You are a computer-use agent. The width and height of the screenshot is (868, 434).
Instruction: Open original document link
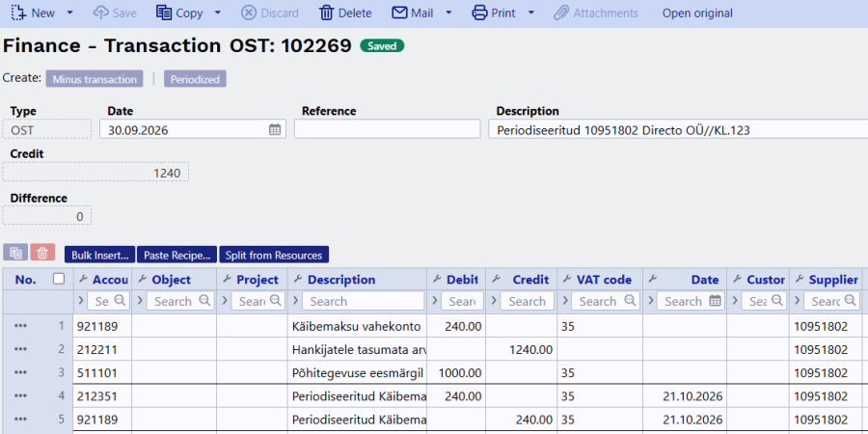[697, 14]
